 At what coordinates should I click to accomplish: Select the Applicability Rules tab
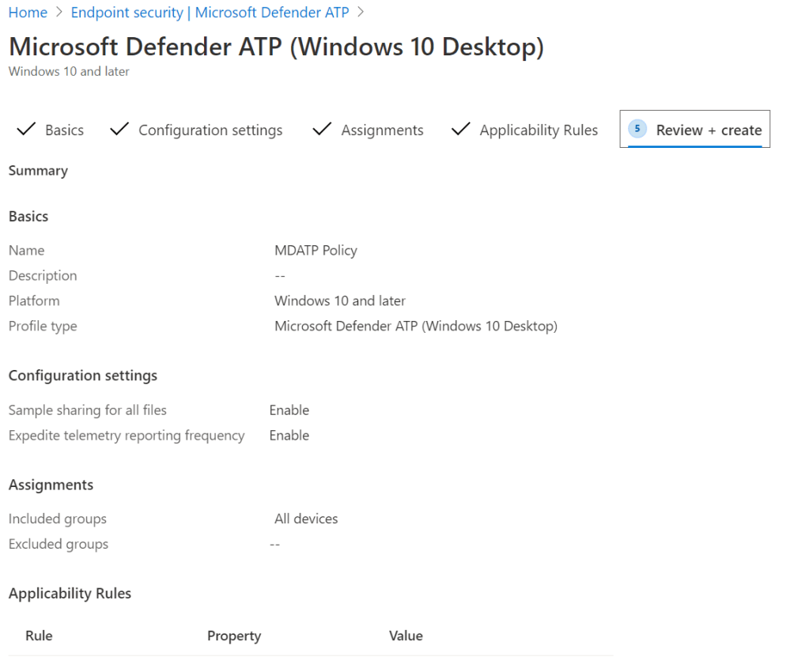tap(539, 130)
